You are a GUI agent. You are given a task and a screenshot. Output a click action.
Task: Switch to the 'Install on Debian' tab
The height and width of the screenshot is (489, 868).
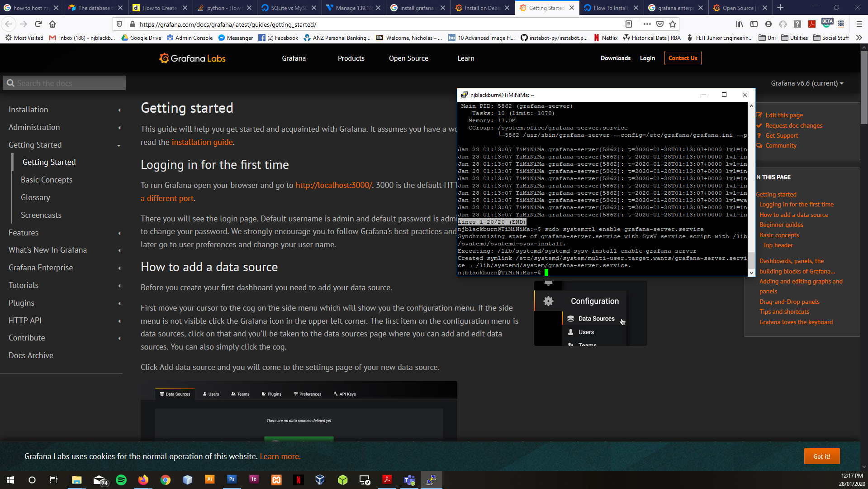482,8
